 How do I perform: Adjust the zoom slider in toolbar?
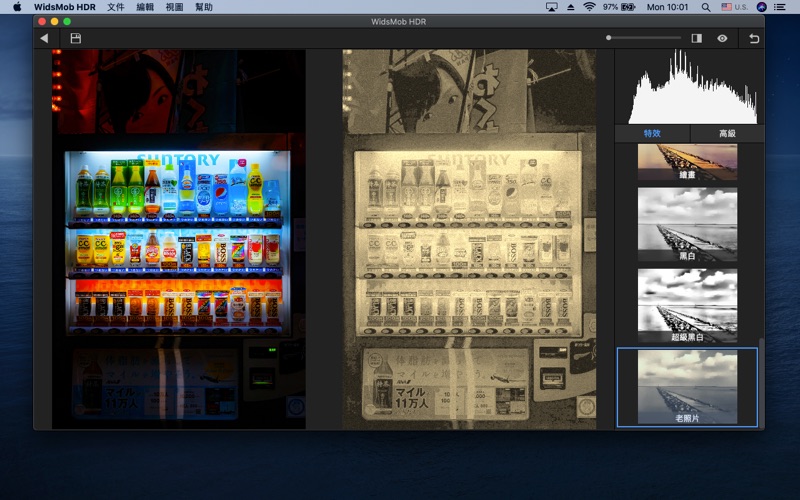608,38
